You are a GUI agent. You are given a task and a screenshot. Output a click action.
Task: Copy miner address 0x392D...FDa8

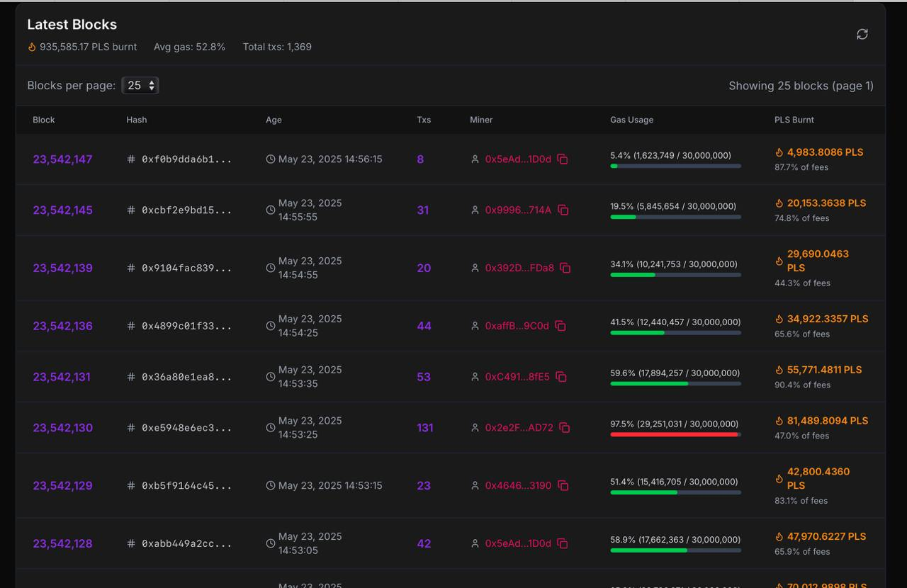tap(565, 268)
